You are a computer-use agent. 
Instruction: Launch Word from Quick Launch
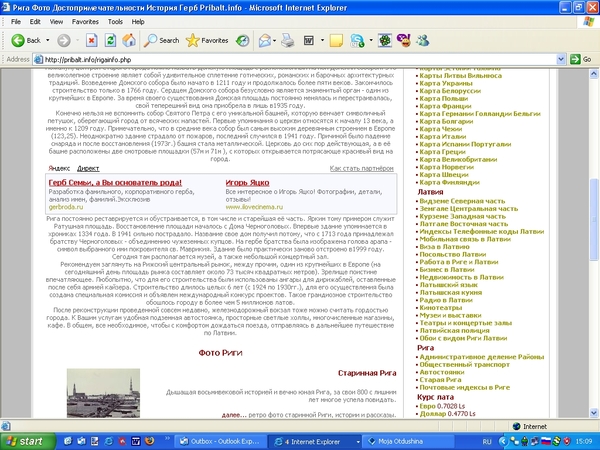(x=136, y=441)
